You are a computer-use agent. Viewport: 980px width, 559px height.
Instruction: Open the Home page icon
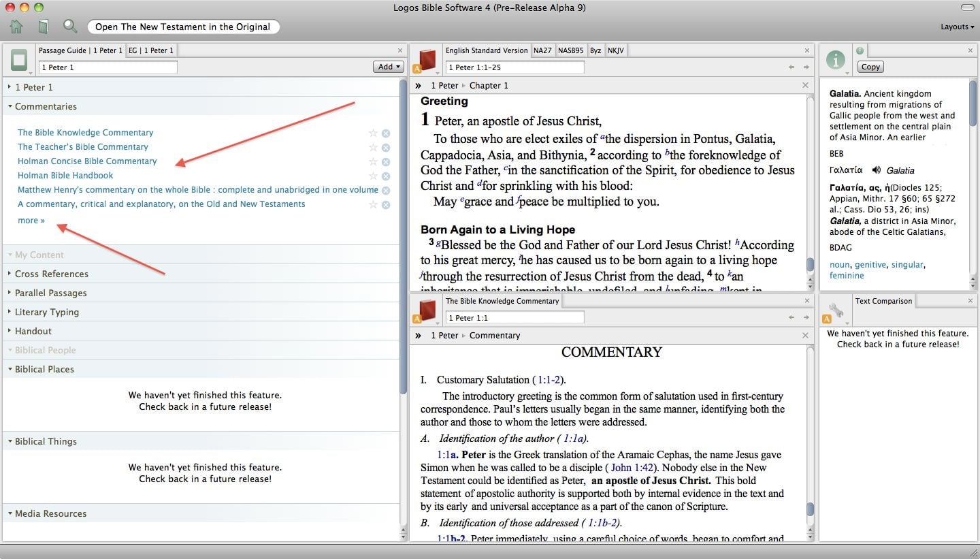click(x=16, y=27)
